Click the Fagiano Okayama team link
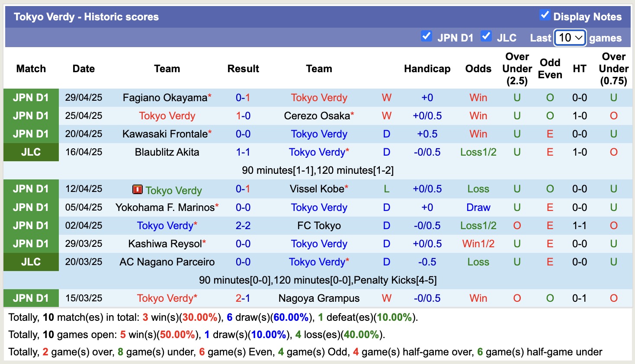 (x=164, y=98)
